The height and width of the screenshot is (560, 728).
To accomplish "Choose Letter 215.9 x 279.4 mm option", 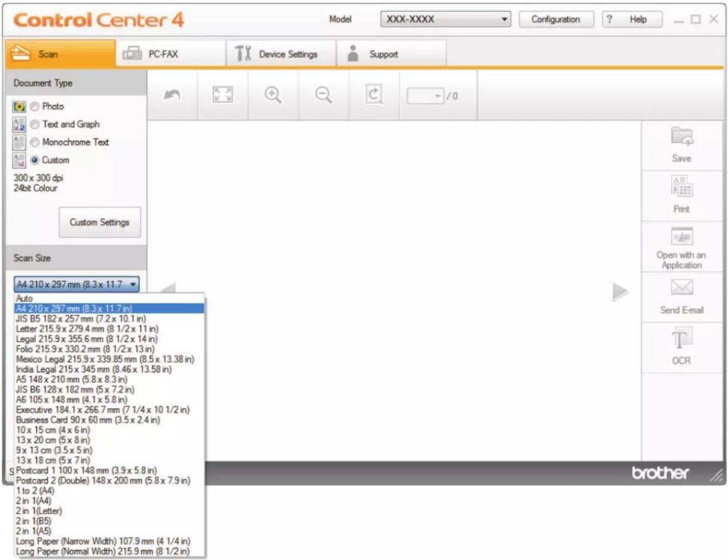I will point(109,328).
